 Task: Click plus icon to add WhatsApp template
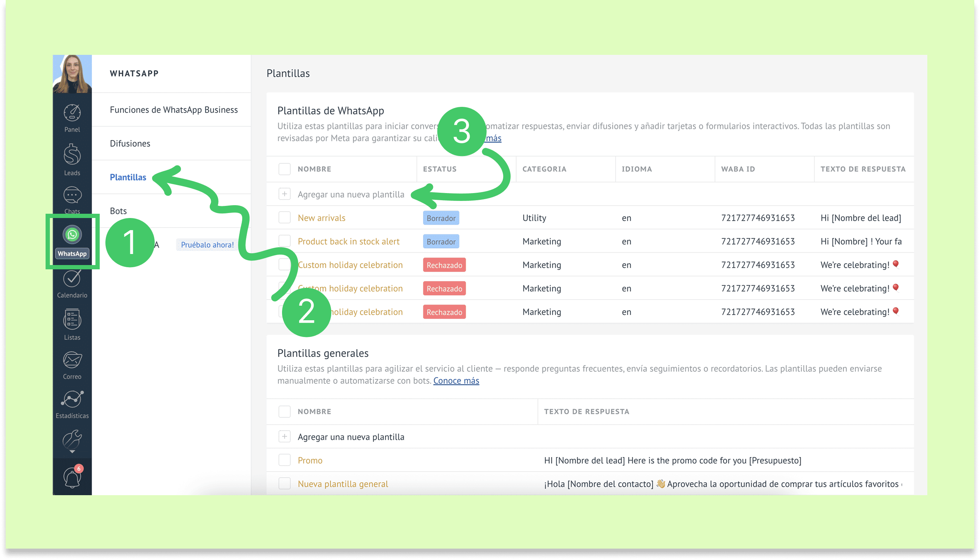(x=284, y=194)
